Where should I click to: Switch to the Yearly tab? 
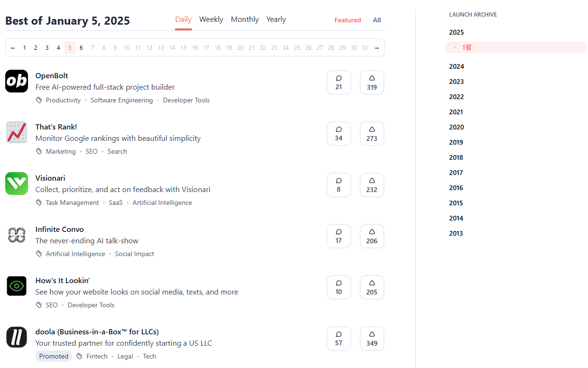coord(276,19)
